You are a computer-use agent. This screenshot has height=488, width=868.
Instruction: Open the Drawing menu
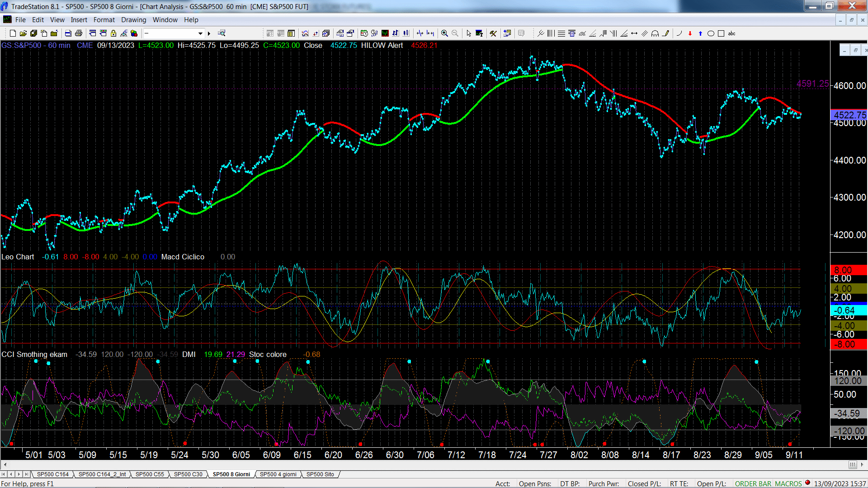[x=133, y=19]
